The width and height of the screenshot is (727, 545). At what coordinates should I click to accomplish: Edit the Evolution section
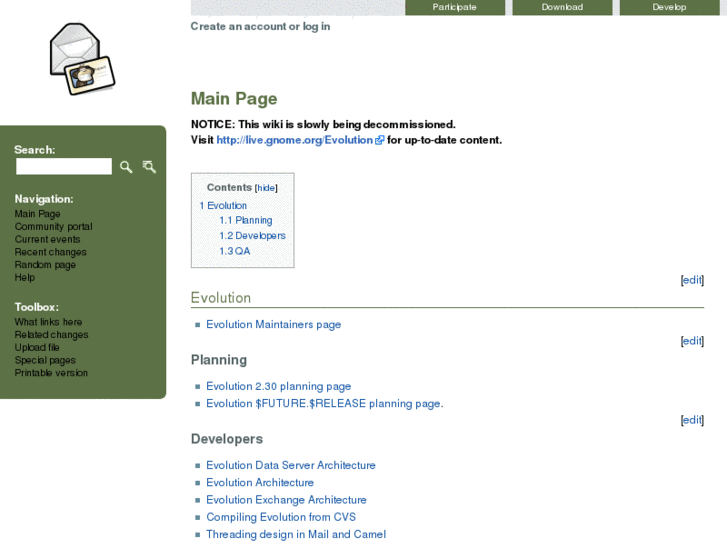pos(692,280)
